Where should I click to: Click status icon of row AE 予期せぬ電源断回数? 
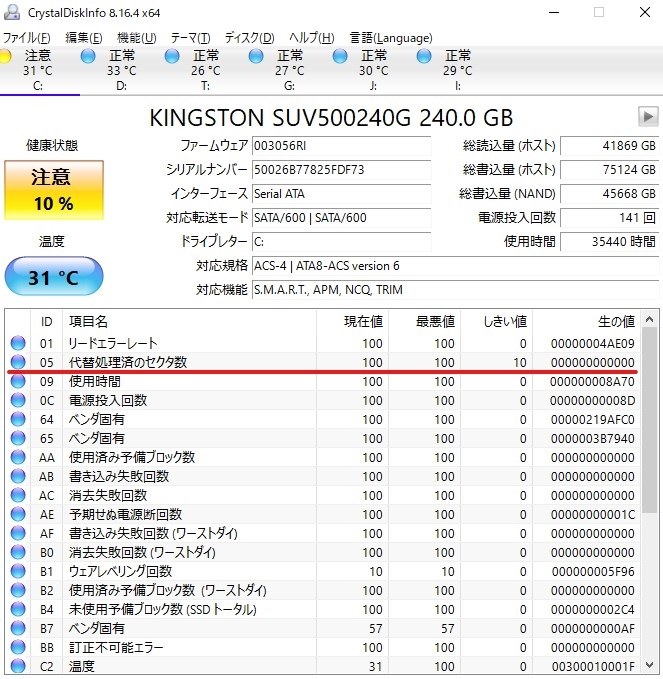pos(18,514)
